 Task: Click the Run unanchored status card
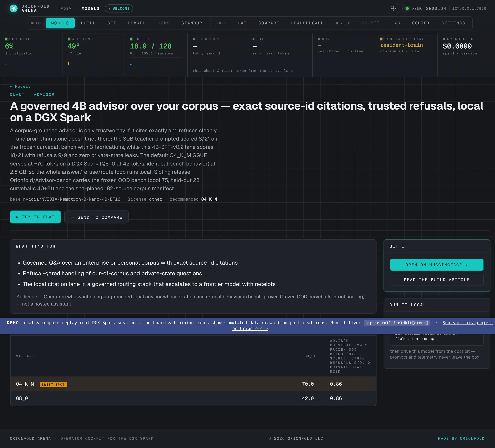(344, 55)
